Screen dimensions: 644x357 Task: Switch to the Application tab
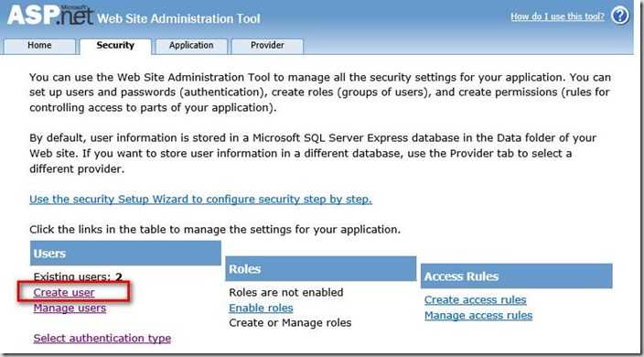click(191, 46)
